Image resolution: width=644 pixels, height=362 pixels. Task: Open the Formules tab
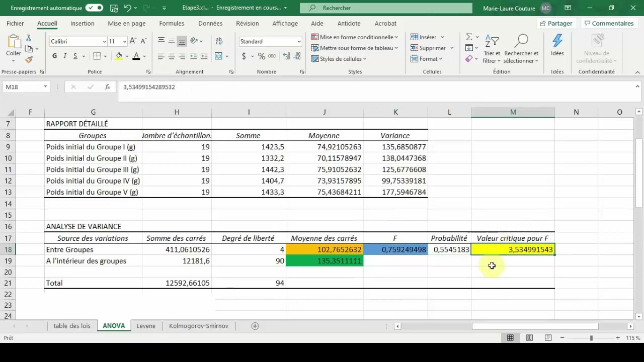172,24
